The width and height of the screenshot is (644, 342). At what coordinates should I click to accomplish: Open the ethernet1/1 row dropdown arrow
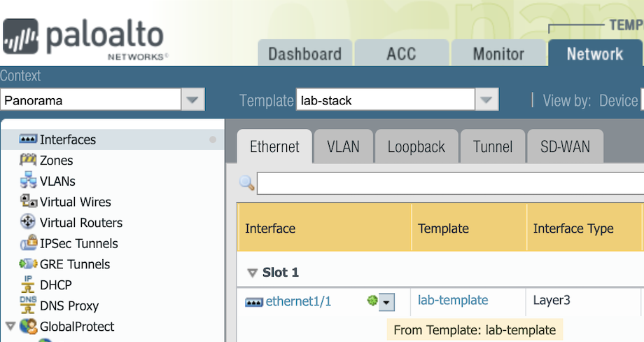coord(387,302)
